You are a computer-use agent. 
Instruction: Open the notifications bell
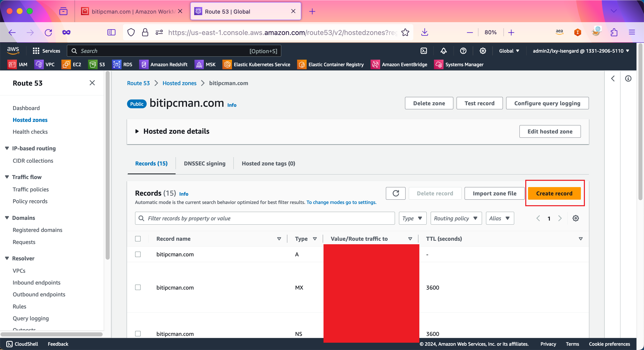tap(444, 51)
